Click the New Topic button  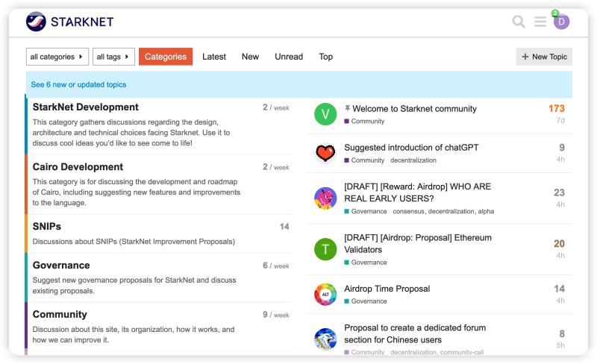click(x=544, y=57)
